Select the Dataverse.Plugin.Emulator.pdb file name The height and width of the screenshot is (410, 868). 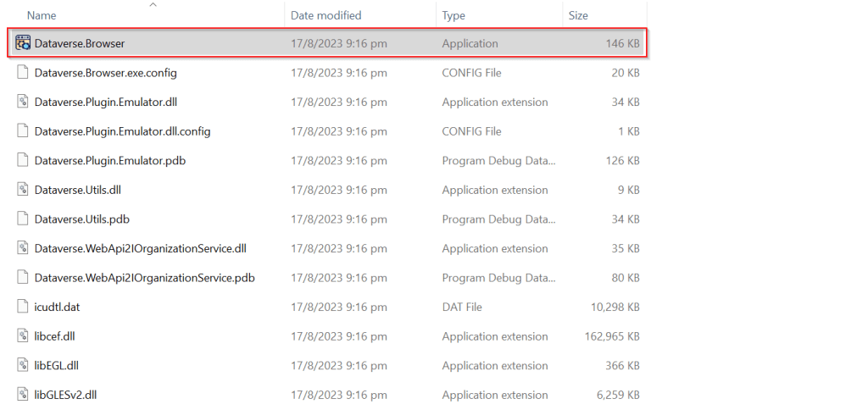click(x=110, y=161)
